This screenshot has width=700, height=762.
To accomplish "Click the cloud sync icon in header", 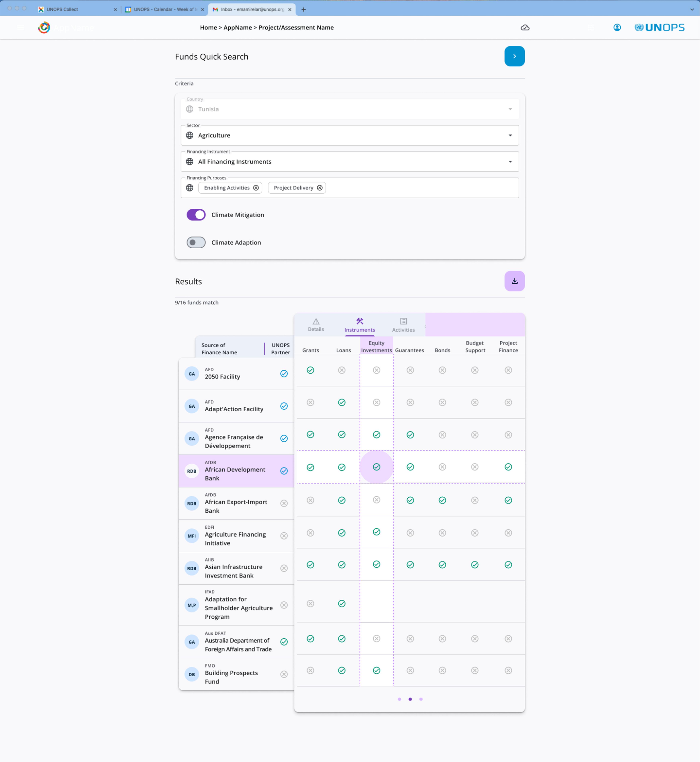I will pos(525,28).
